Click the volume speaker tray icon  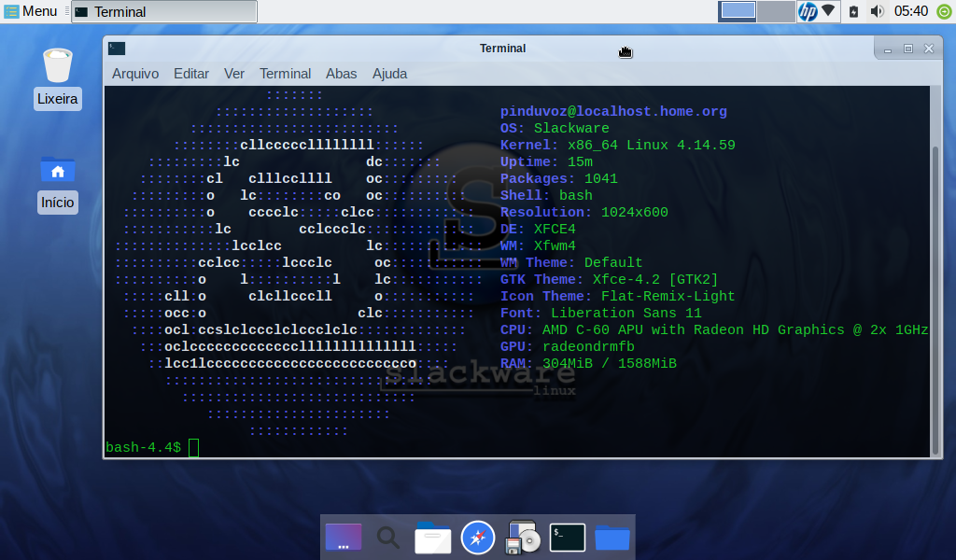tap(877, 11)
